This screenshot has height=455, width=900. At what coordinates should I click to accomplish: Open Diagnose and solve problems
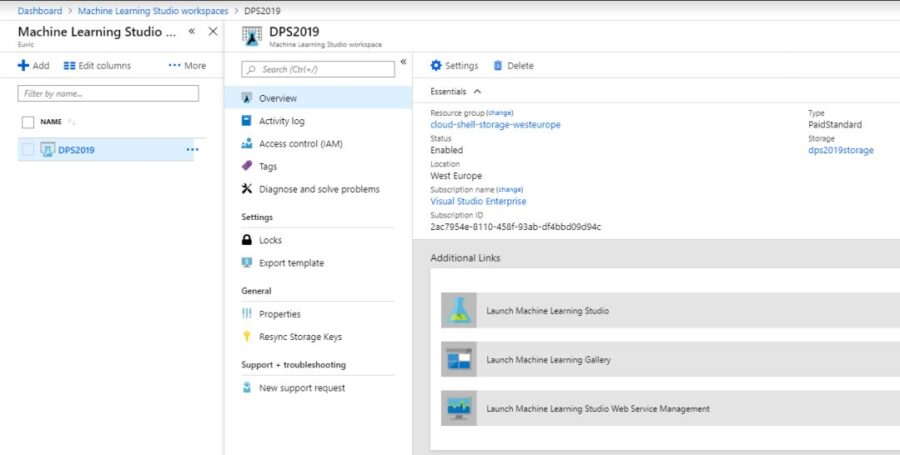coord(319,189)
